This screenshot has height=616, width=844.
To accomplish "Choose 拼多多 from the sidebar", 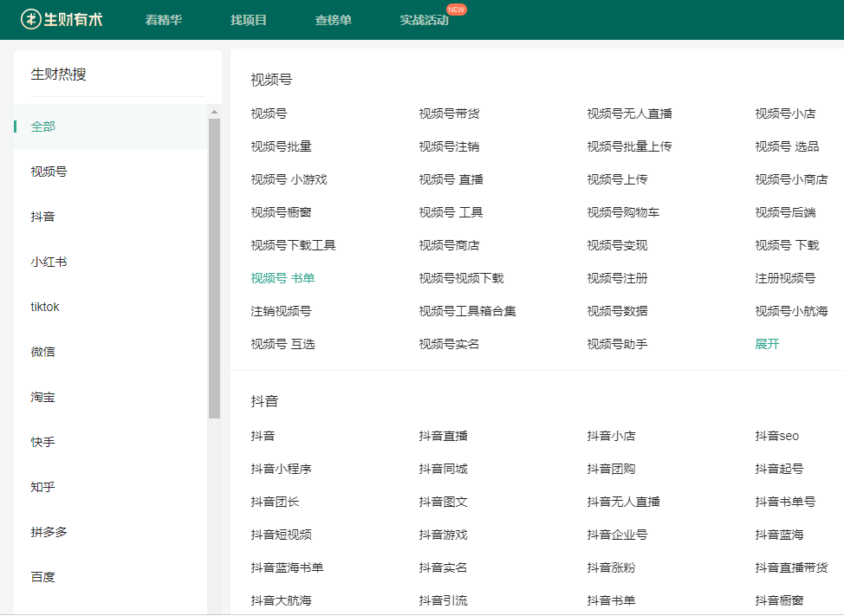I will click(x=49, y=532).
